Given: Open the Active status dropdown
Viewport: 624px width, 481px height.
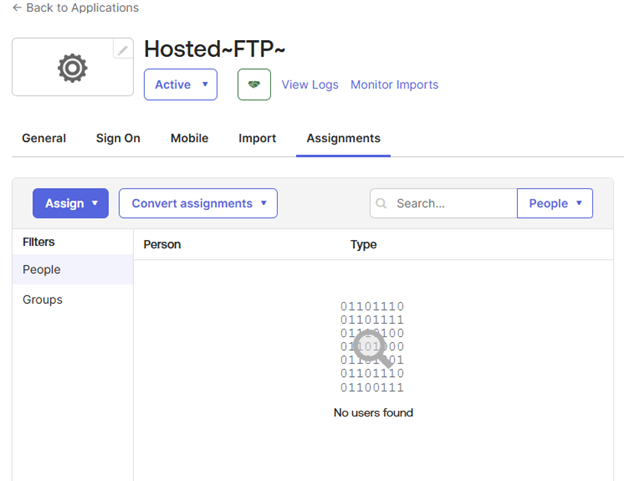Looking at the screenshot, I should click(x=181, y=84).
